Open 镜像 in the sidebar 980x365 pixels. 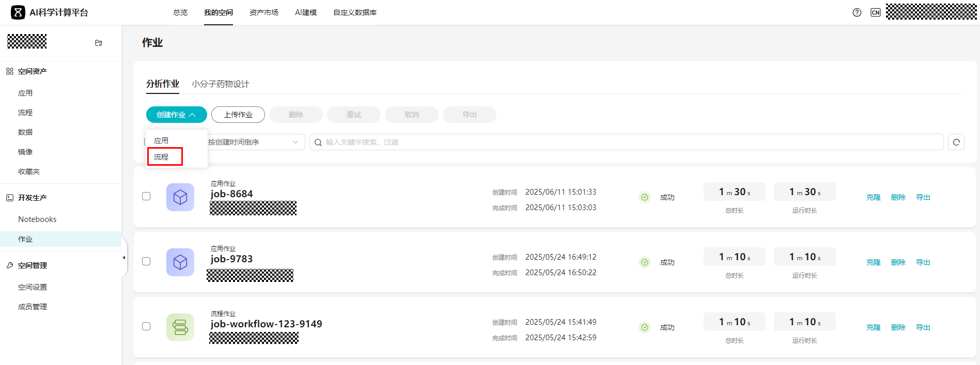coord(25,152)
